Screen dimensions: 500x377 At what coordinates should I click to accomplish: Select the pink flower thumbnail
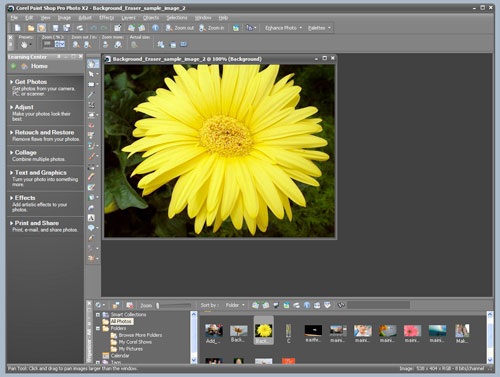click(412, 331)
